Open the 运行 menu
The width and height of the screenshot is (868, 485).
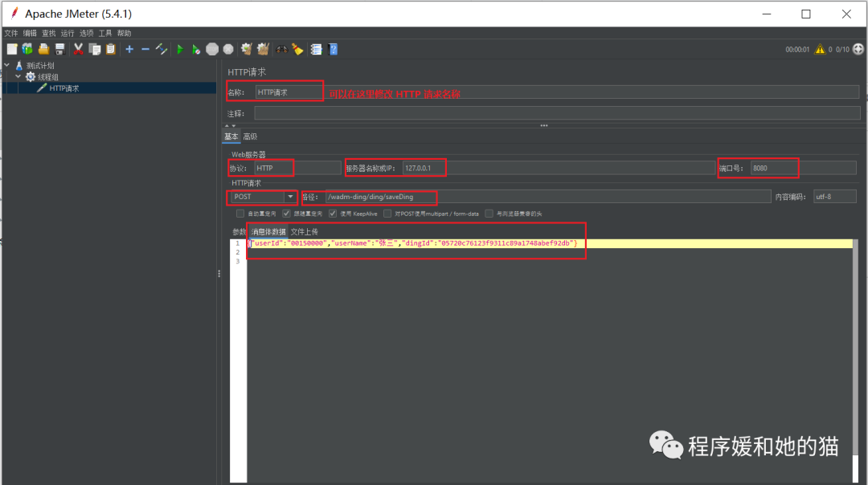(68, 33)
